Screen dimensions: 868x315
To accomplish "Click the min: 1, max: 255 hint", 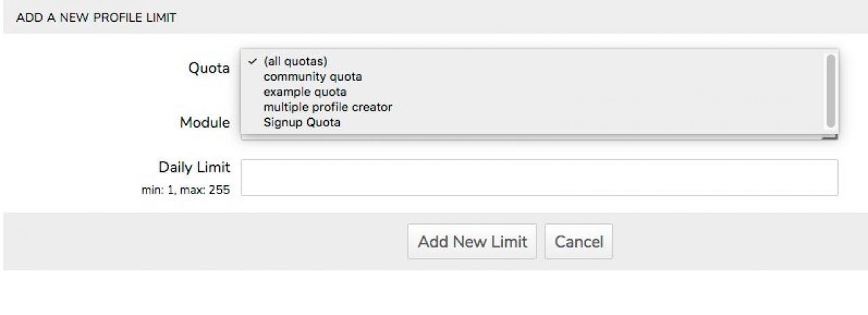I will point(185,190).
